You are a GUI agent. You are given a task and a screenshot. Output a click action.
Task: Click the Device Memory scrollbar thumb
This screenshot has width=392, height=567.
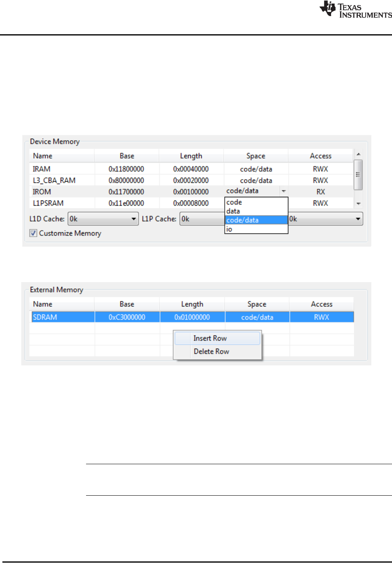[358, 175]
